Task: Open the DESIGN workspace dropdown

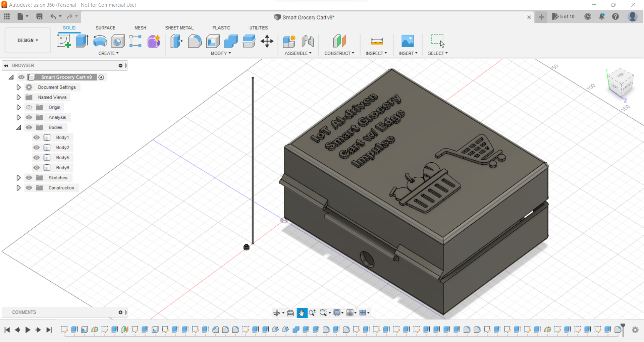Action: coord(28,40)
